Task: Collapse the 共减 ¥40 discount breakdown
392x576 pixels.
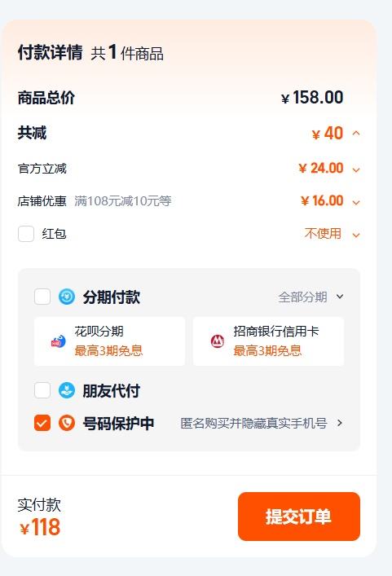Action: coord(356,133)
